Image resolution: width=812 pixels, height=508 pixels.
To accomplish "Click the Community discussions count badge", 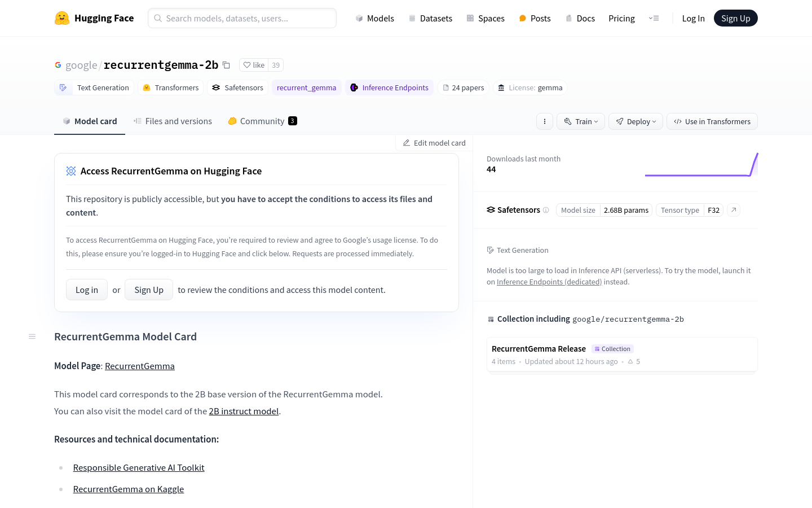I will pyautogui.click(x=293, y=121).
